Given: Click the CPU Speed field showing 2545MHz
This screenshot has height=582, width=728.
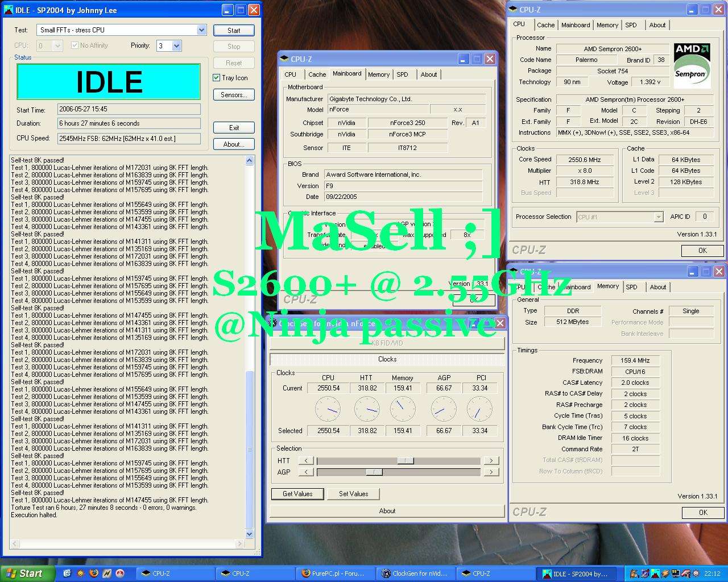Looking at the screenshot, I should (129, 139).
